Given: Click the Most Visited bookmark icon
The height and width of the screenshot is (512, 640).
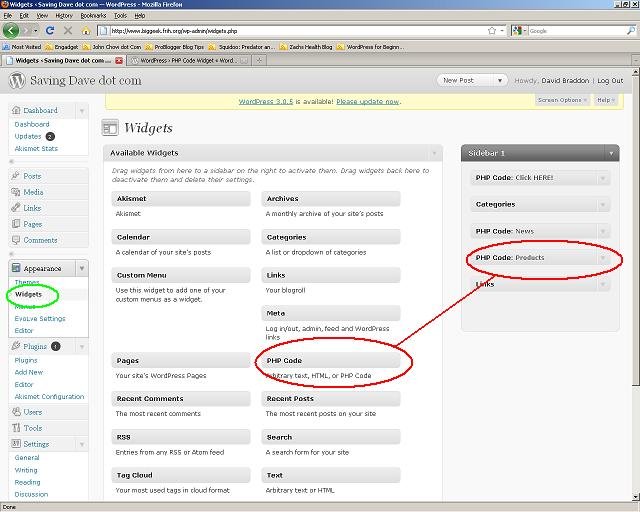Looking at the screenshot, I should [x=6, y=47].
